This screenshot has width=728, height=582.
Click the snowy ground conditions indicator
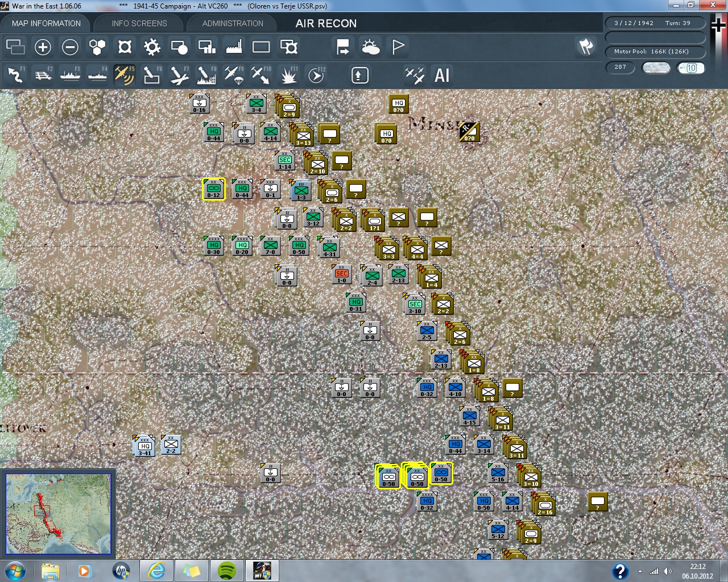click(x=656, y=68)
